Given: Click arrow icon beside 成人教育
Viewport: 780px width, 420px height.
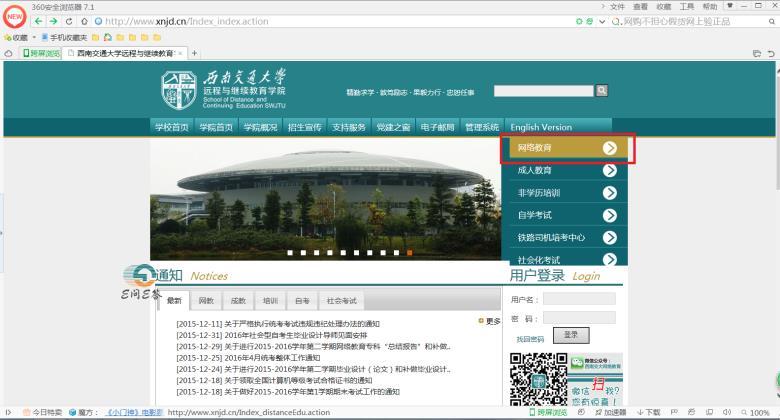Looking at the screenshot, I should [609, 171].
